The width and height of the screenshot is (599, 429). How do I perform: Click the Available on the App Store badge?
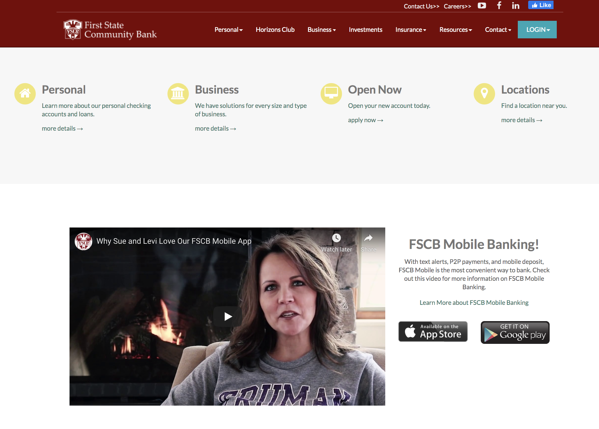[x=433, y=332]
